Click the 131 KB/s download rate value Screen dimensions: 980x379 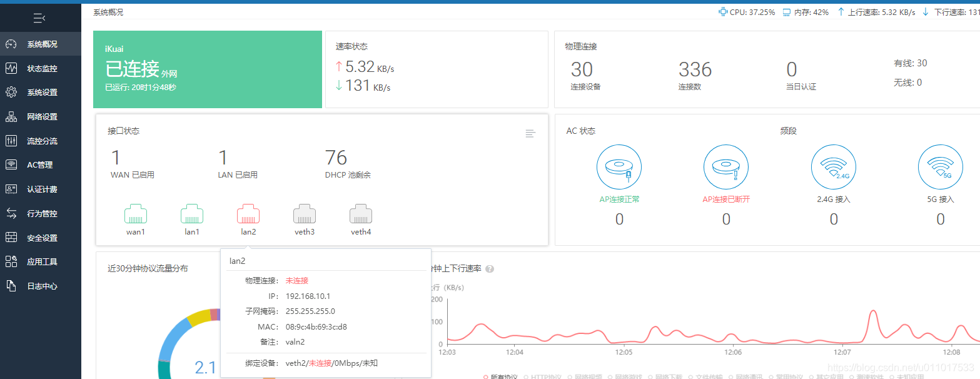click(x=363, y=86)
